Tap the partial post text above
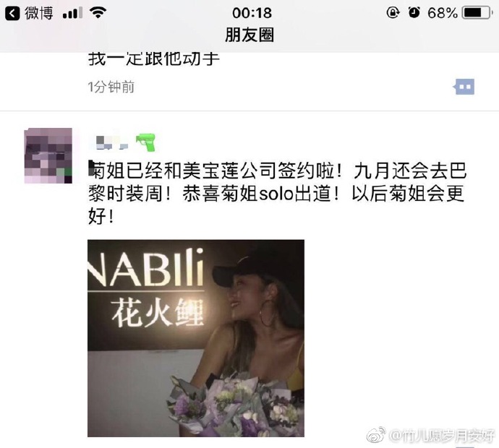The height and width of the screenshot is (448, 499). [x=154, y=59]
